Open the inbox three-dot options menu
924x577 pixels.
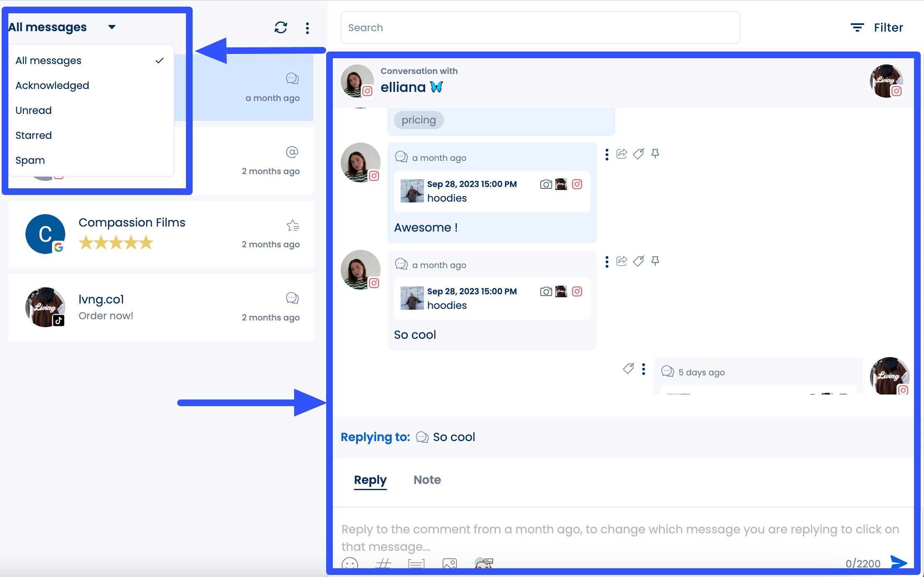click(307, 28)
